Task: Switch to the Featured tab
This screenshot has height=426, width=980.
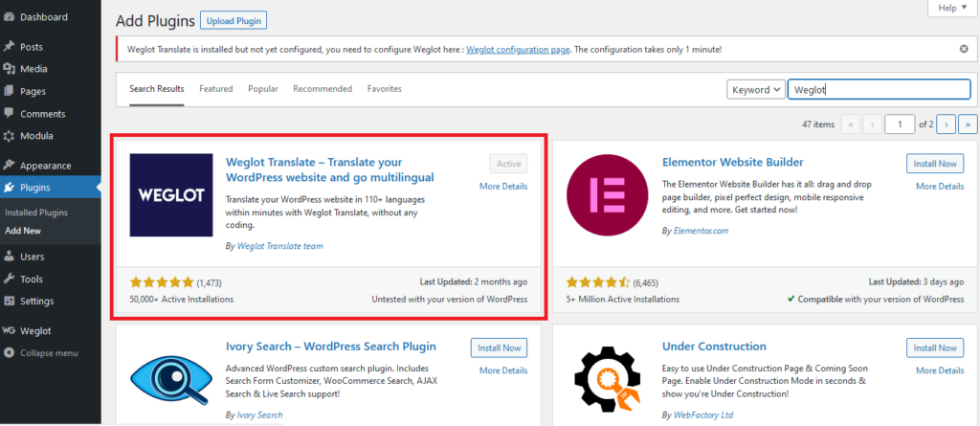Action: pos(215,89)
